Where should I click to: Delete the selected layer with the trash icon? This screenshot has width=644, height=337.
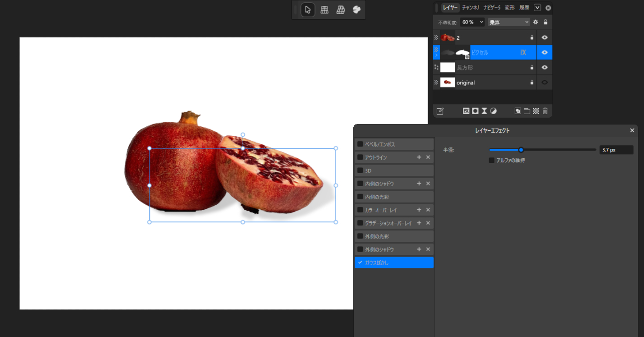545,111
